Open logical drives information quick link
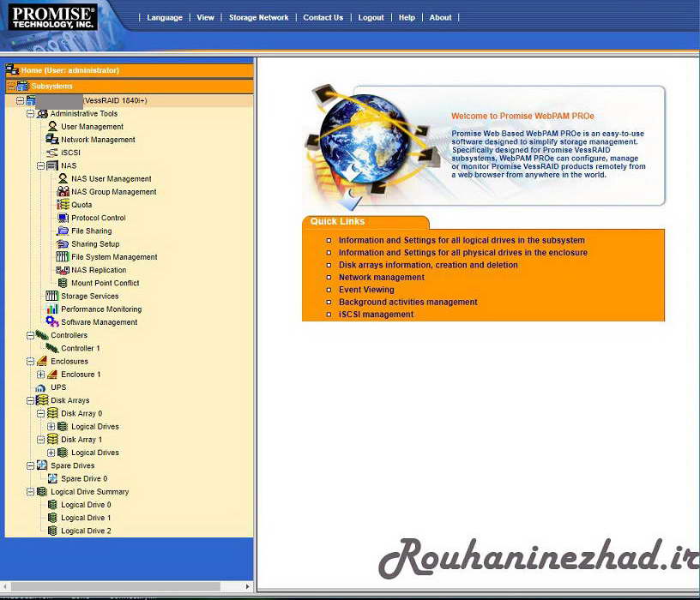This screenshot has height=600, width=700. click(x=462, y=241)
